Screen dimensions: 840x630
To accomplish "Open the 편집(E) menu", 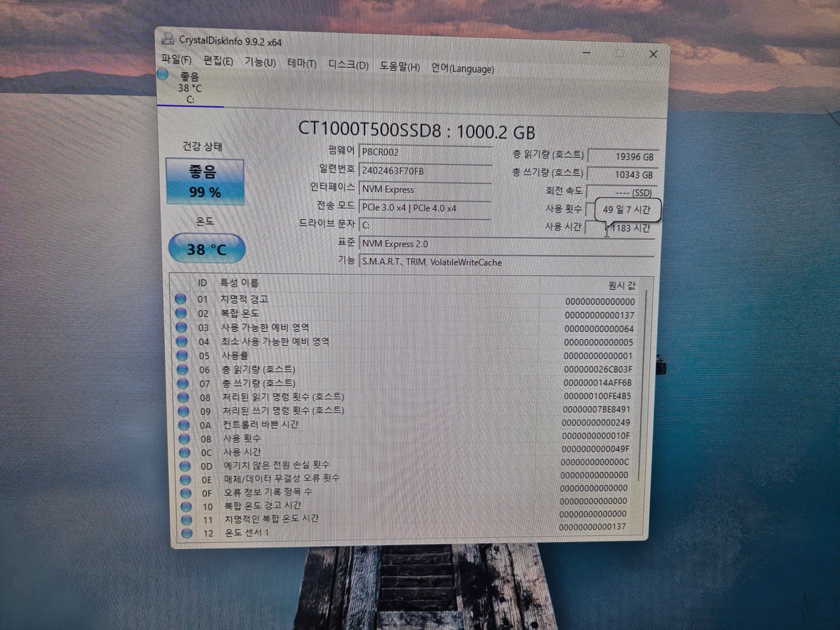I will 218,61.
